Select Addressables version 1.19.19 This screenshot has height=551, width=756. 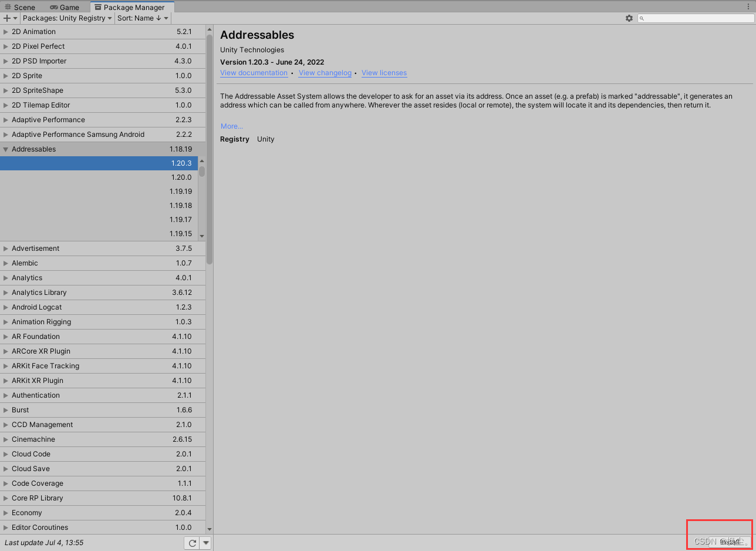tap(99, 191)
